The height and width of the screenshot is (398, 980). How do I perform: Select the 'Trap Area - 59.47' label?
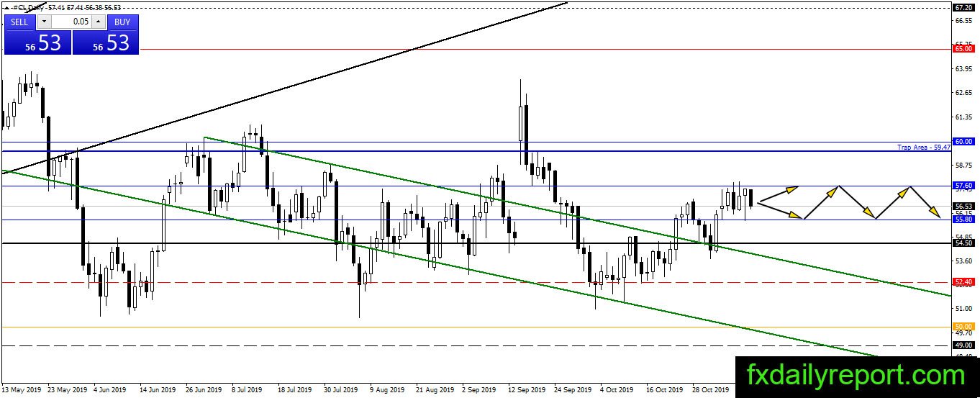click(x=924, y=147)
